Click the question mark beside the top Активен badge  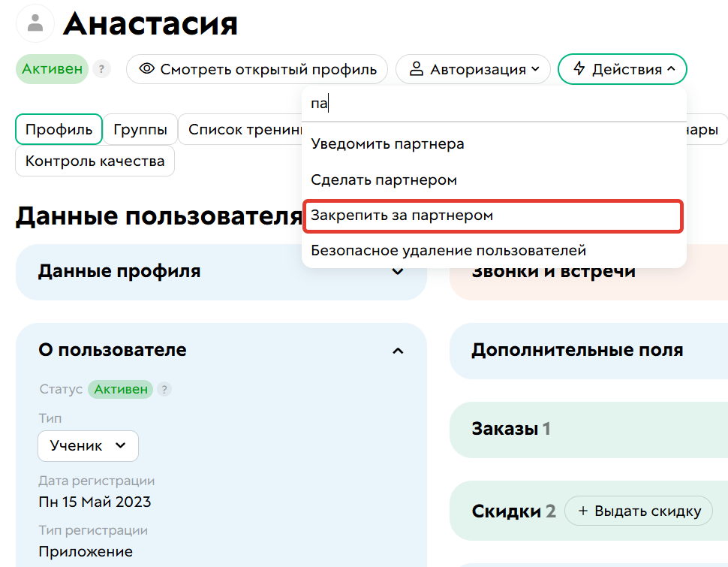[x=101, y=69]
